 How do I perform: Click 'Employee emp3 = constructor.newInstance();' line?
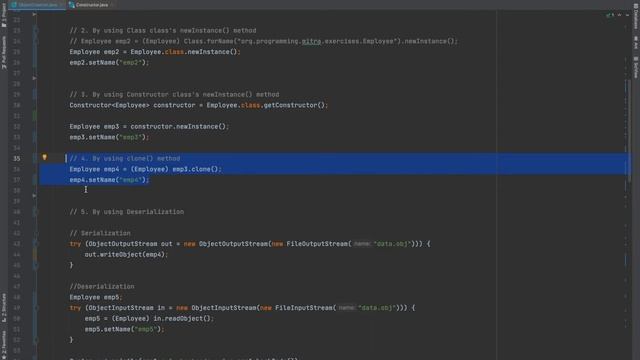149,127
